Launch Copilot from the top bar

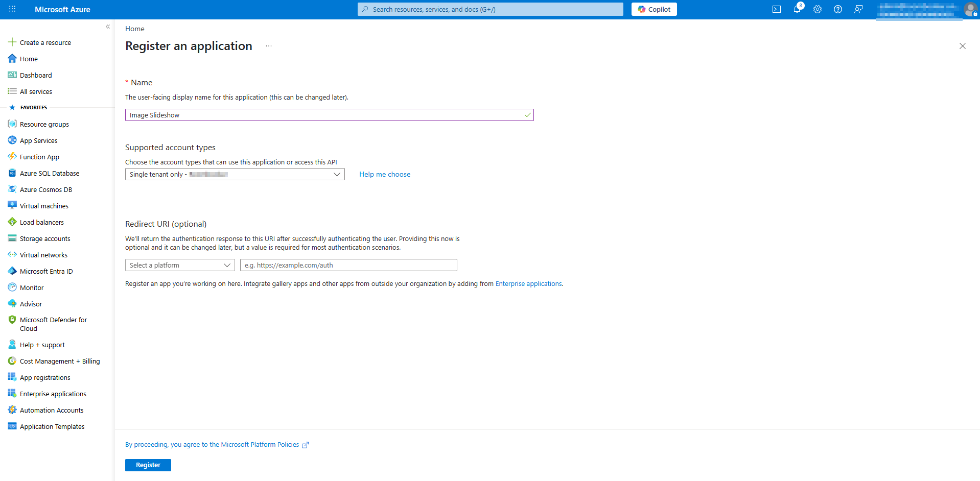coord(654,9)
